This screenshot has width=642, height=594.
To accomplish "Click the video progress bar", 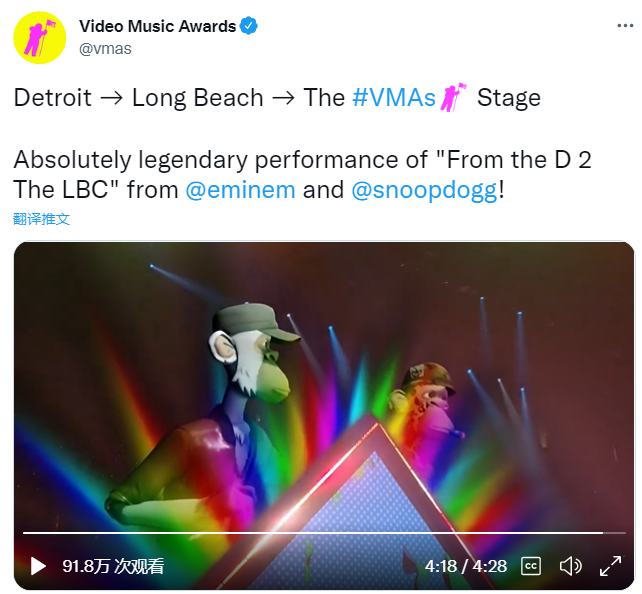I will (x=324, y=533).
